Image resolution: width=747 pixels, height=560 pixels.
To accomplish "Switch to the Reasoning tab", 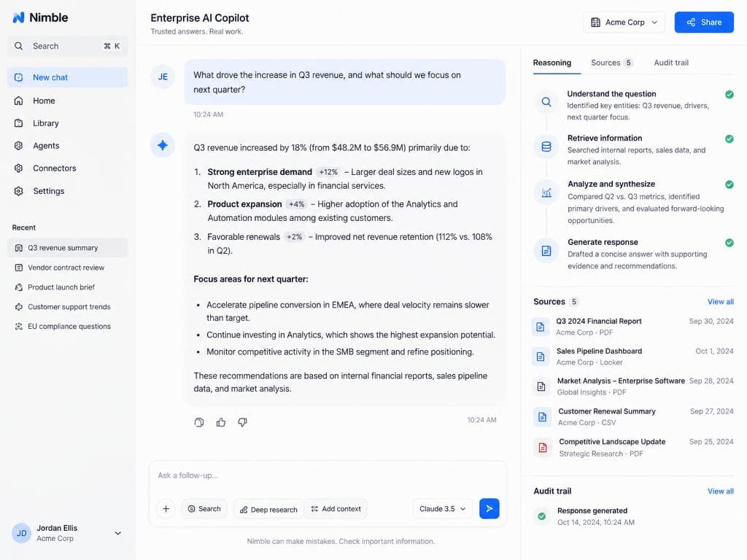I will [x=551, y=63].
